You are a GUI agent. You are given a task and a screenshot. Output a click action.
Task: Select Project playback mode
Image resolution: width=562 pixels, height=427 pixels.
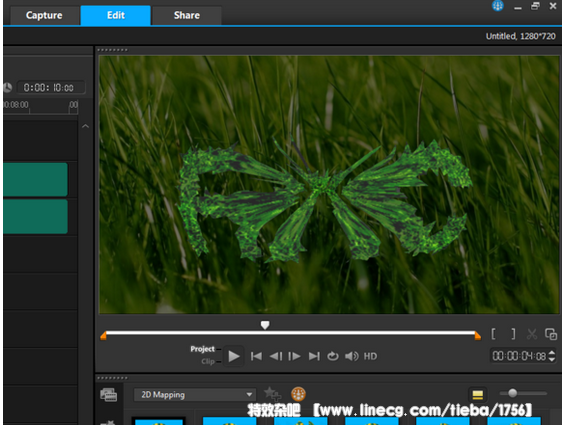coord(203,349)
